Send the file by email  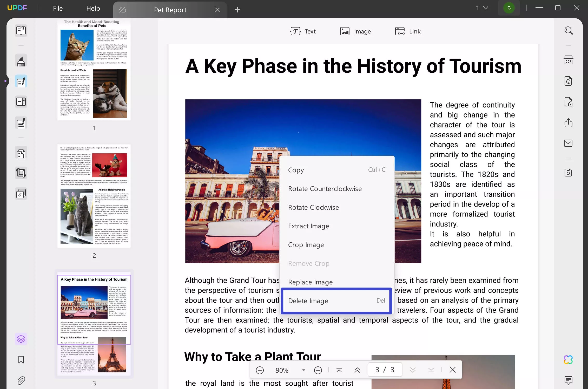[x=569, y=143]
